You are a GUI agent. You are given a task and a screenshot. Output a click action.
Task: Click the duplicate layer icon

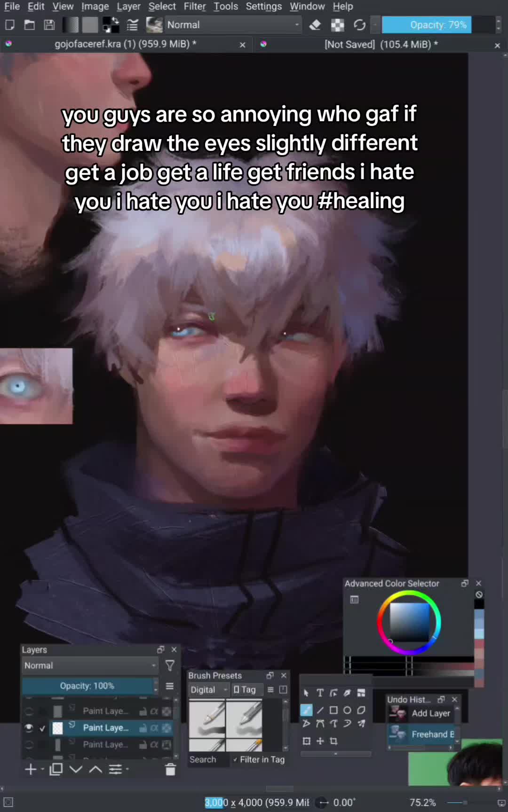(x=56, y=769)
